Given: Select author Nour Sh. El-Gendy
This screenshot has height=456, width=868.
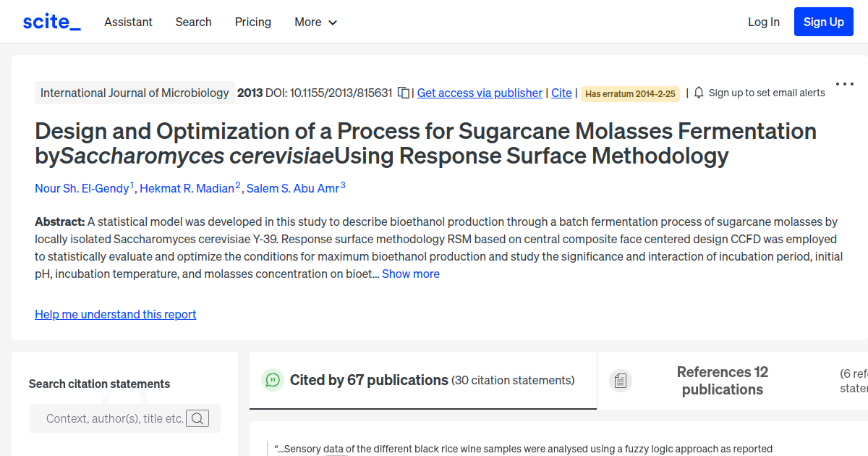Looking at the screenshot, I should [82, 188].
